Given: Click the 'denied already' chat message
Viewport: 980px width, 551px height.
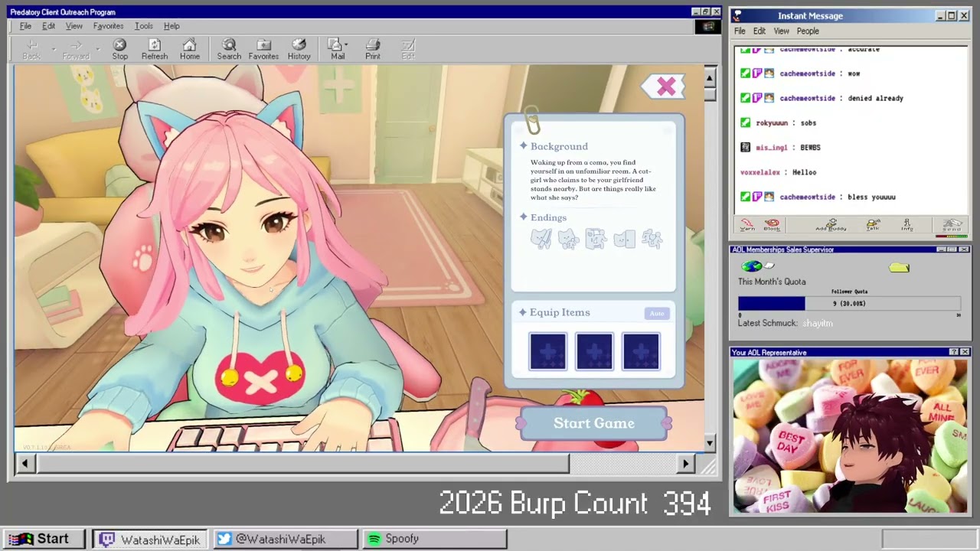Looking at the screenshot, I should coord(875,99).
